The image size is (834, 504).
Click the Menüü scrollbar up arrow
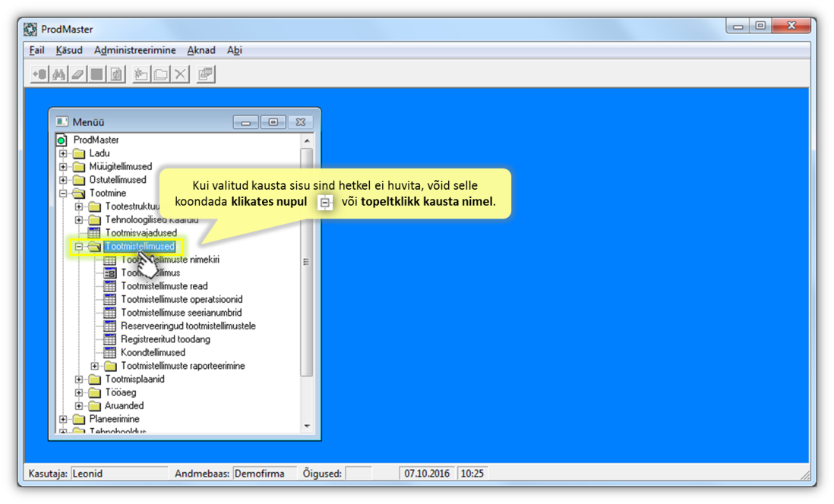307,141
